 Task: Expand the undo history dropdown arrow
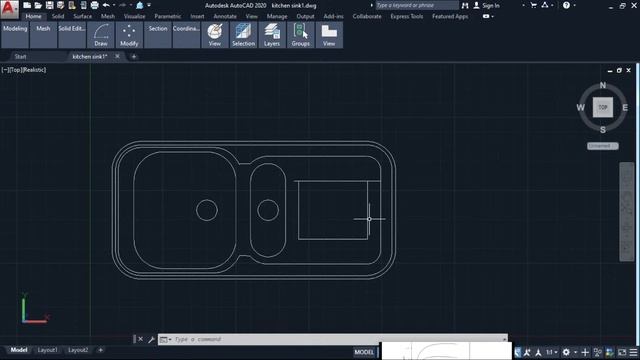coord(113,5)
